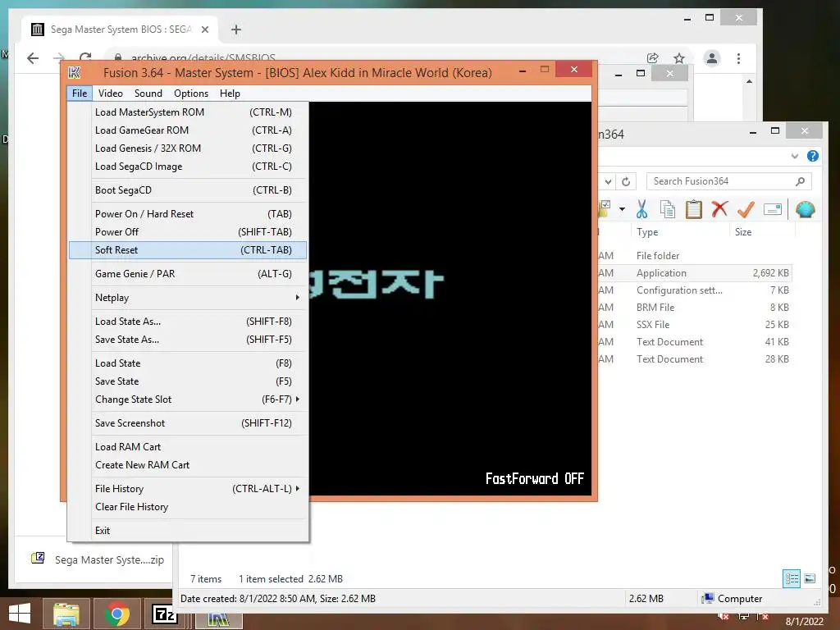Choose Boot SegaCD
Image resolution: width=840 pixels, height=630 pixels.
(188, 190)
